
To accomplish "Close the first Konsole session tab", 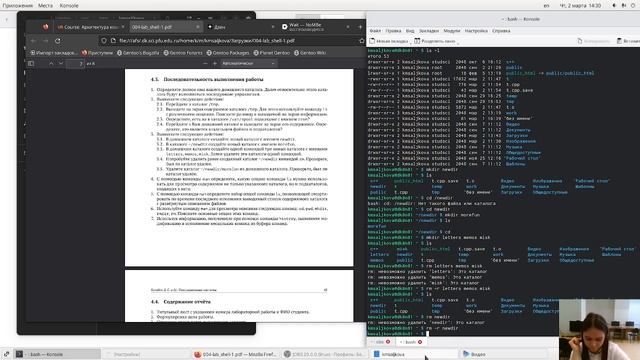I will pos(388,342).
